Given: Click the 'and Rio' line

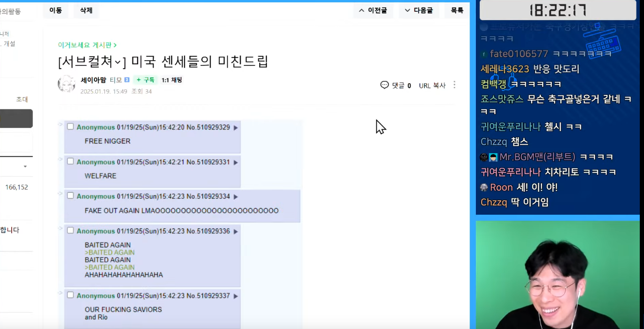Looking at the screenshot, I should pyautogui.click(x=96, y=317).
